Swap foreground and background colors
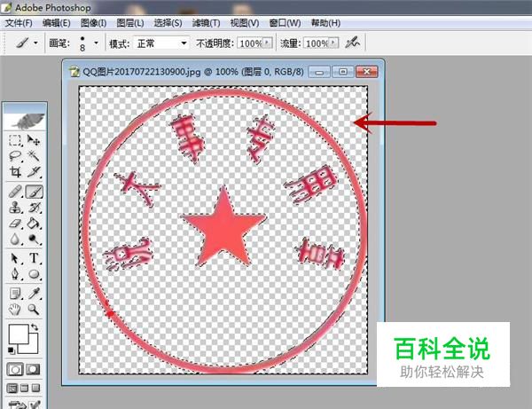 (x=35, y=327)
